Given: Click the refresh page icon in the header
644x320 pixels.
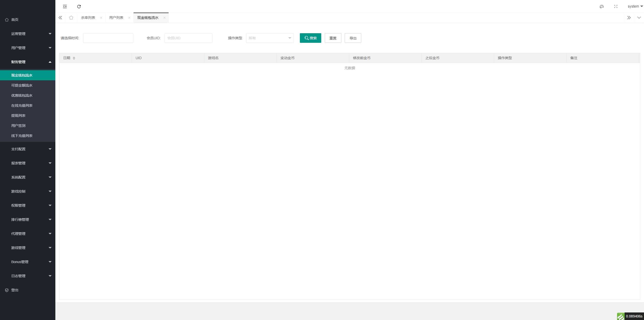Looking at the screenshot, I should click(x=79, y=7).
